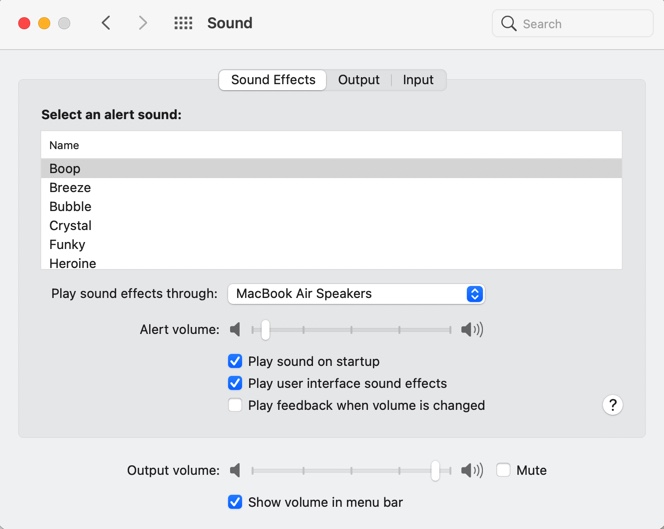Disable Play sound on startup
Image resolution: width=664 pixels, height=529 pixels.
pos(235,361)
